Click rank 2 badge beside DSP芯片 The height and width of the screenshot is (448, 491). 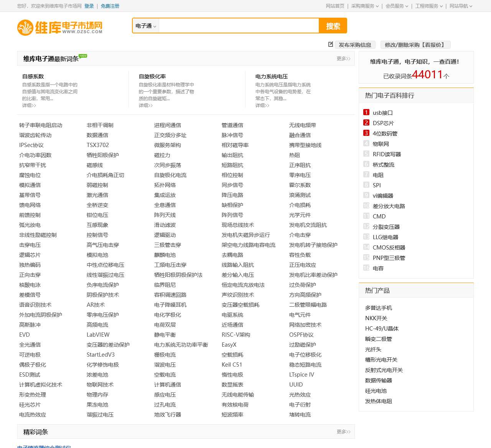tap(366, 123)
